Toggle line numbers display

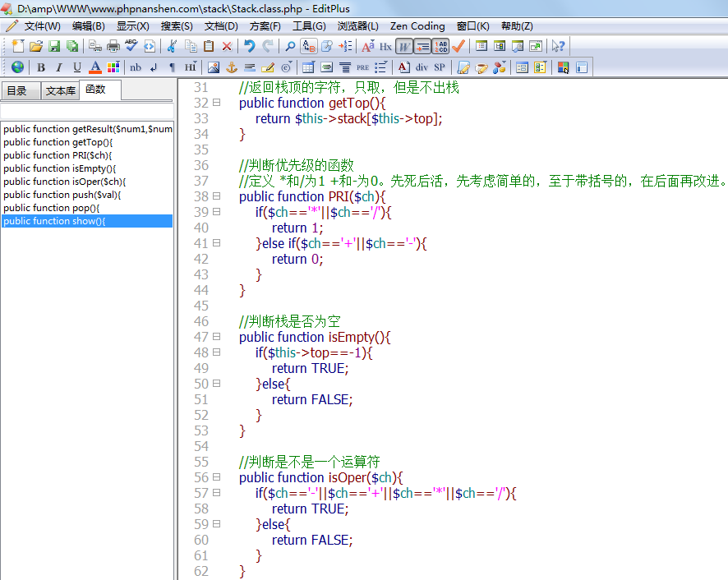tap(440, 47)
